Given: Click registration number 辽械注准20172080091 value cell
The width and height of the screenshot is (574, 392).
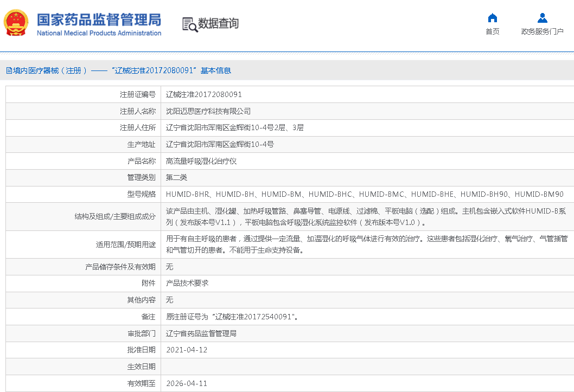Looking at the screenshot, I should (x=204, y=94).
